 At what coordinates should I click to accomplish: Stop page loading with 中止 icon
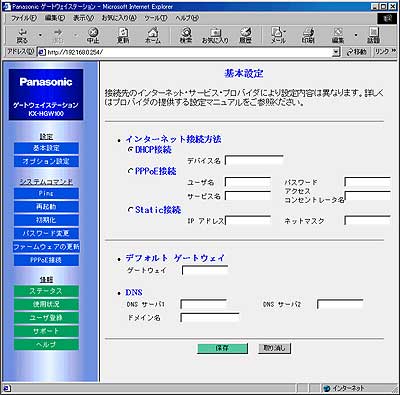[x=93, y=35]
